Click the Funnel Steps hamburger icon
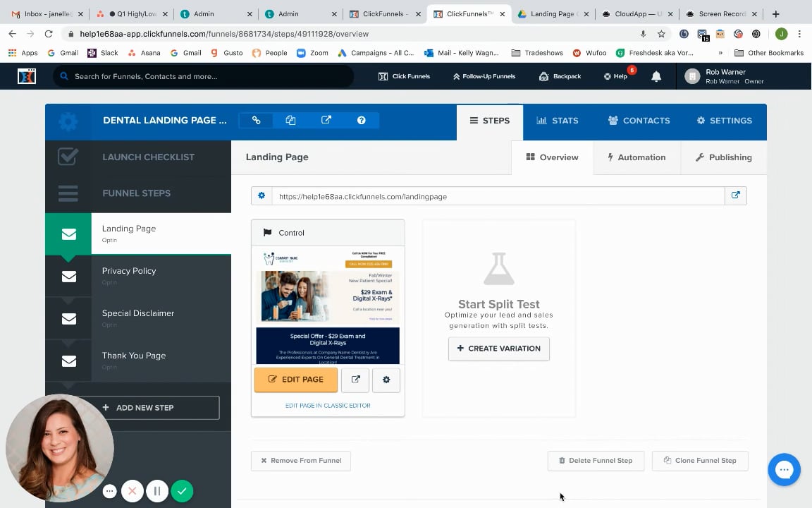Image resolution: width=812 pixels, height=508 pixels. click(68, 193)
